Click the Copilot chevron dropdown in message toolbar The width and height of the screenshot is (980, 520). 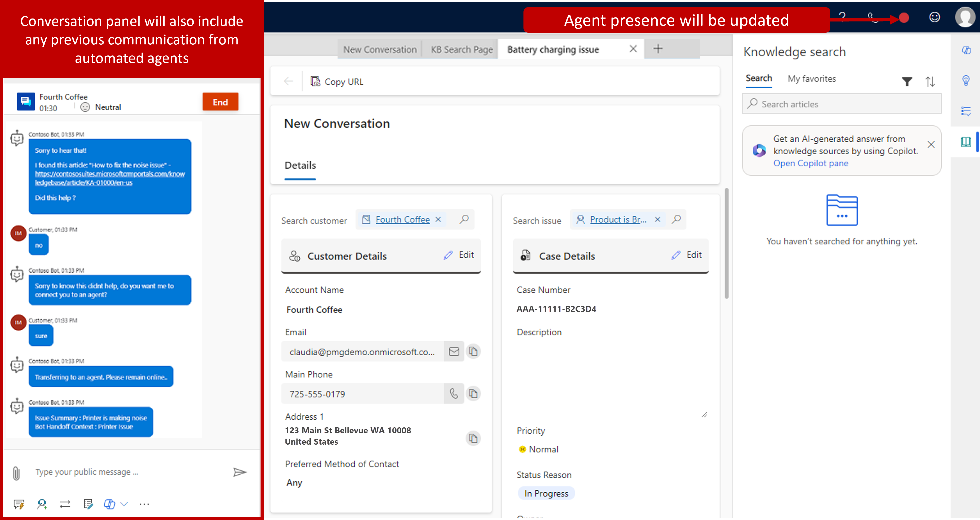(123, 504)
